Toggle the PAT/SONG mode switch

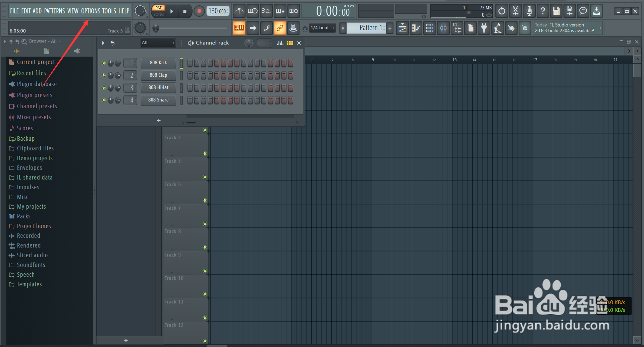pyautogui.click(x=158, y=11)
